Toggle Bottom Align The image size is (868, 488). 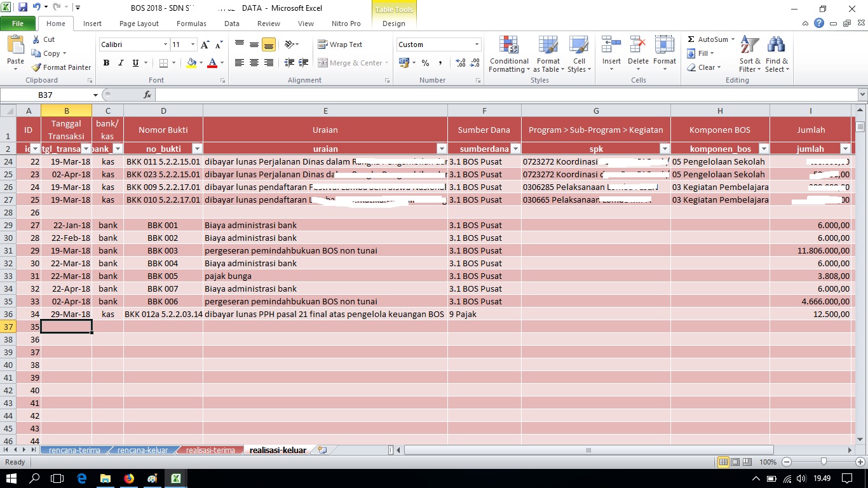coord(269,44)
